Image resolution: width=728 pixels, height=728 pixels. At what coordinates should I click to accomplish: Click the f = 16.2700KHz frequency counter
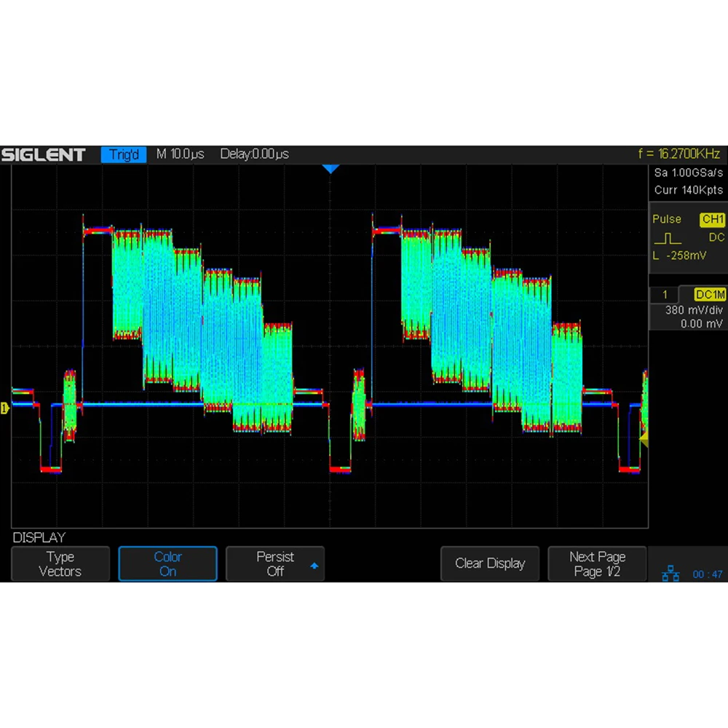click(x=678, y=154)
